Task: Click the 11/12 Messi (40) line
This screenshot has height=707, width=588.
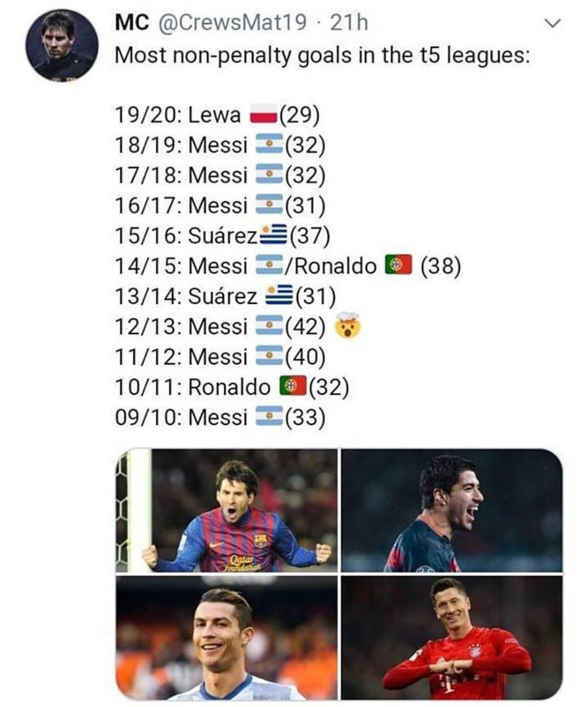Action: click(x=221, y=356)
